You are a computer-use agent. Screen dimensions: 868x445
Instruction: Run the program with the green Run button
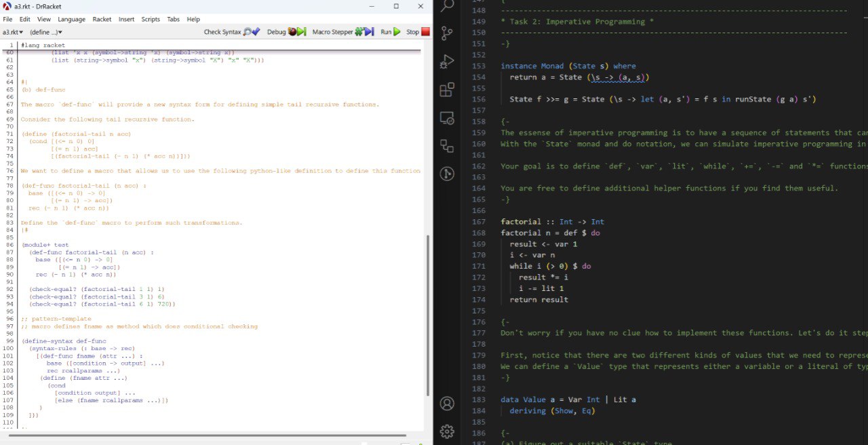coord(391,32)
